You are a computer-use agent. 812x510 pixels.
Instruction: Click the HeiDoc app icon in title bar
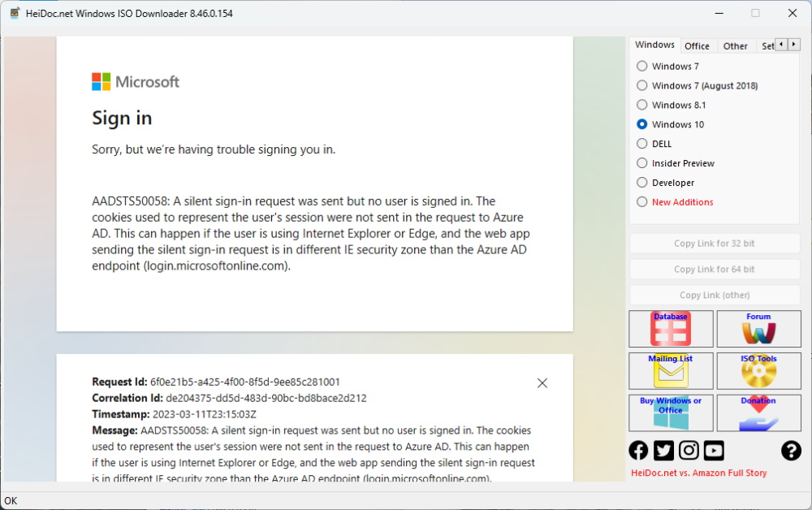tap(15, 13)
